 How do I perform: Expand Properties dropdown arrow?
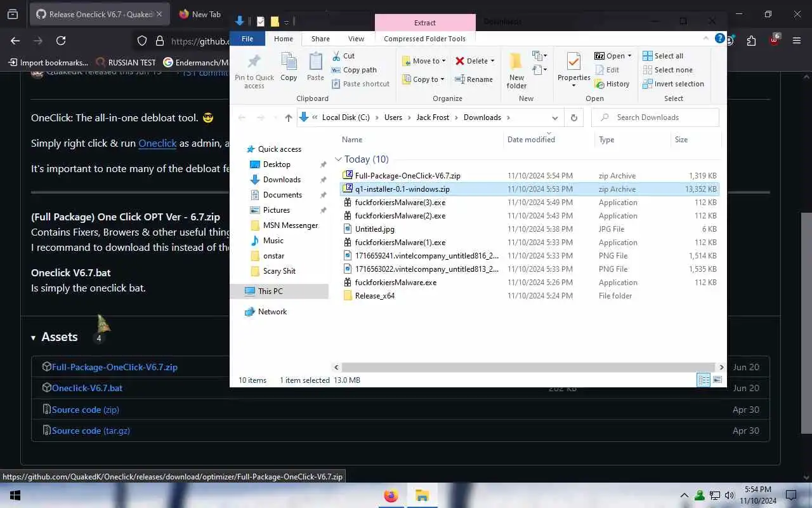573,86
